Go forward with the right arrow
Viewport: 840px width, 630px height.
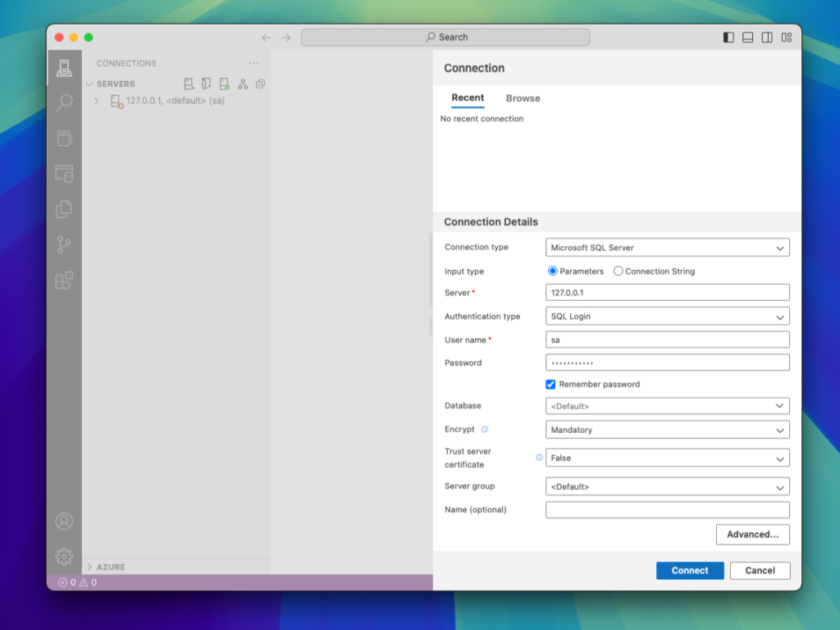286,38
